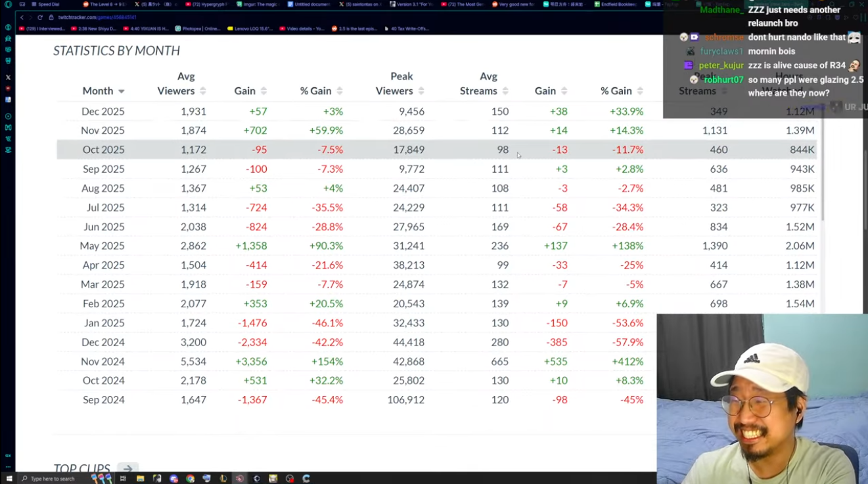Open the '2:38 New Shiyu D...' bookmark

[x=93, y=29]
